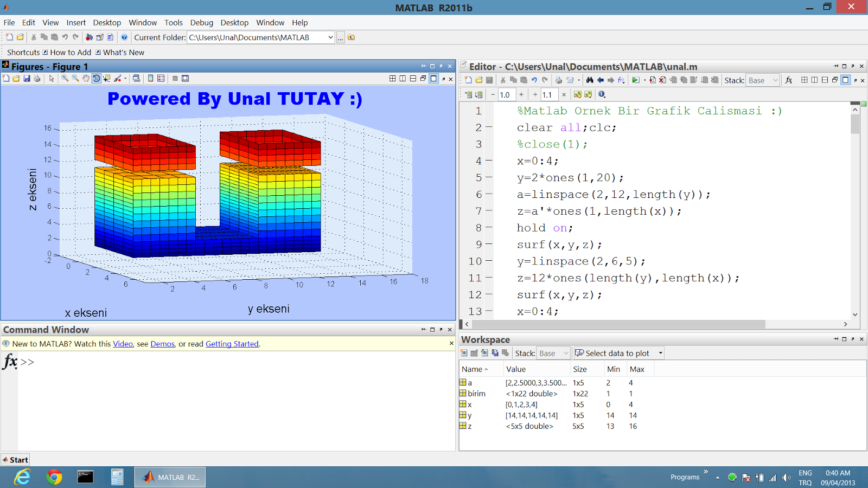Open the Help menu
The width and height of the screenshot is (868, 488).
pyautogui.click(x=300, y=23)
